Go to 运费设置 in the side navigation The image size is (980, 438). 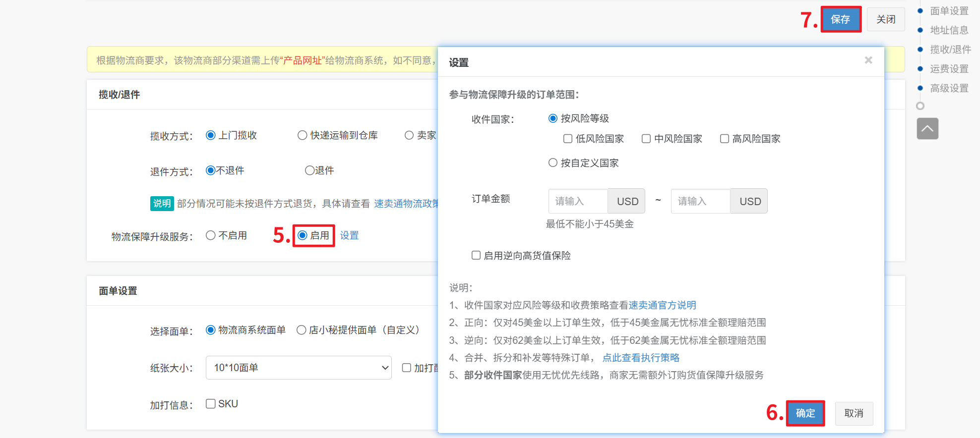[x=949, y=69]
